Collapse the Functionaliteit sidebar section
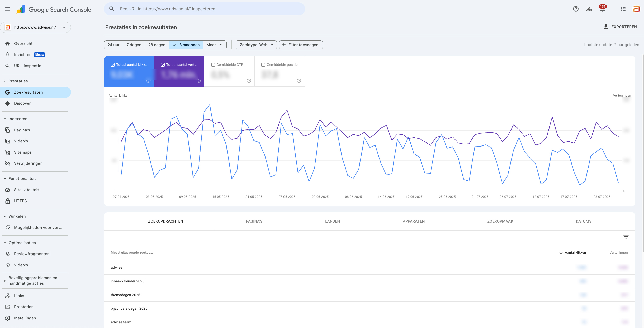644x328 pixels. (x=5, y=179)
